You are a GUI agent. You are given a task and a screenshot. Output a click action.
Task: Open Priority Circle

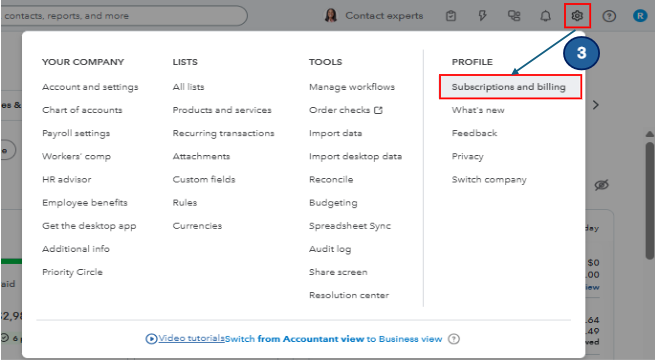click(x=72, y=272)
